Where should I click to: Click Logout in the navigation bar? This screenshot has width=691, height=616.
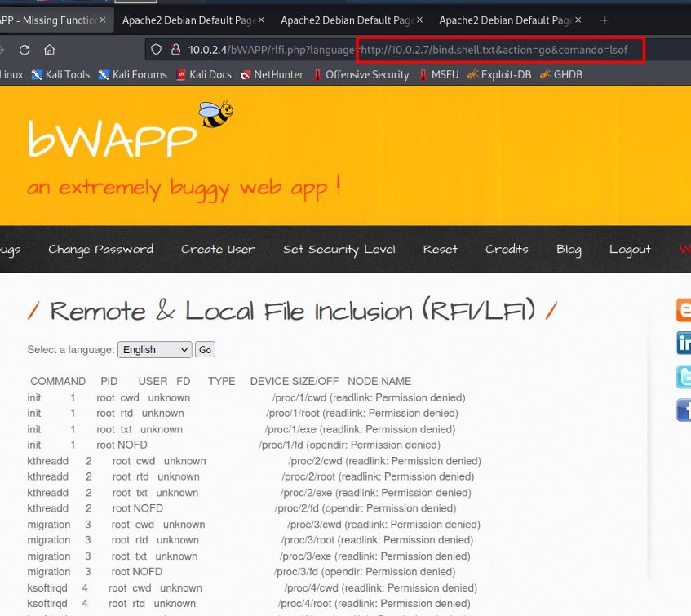click(630, 250)
